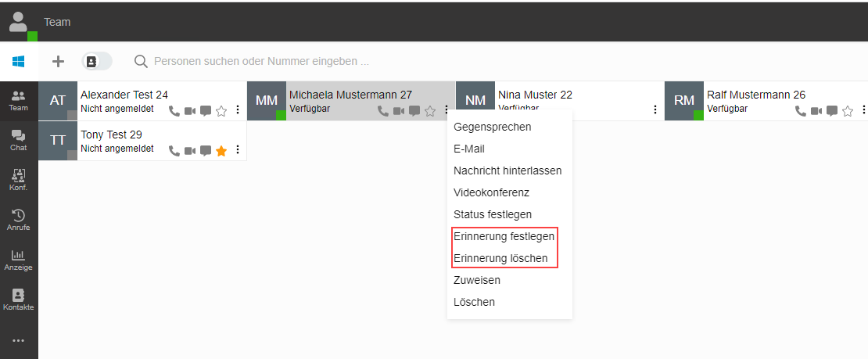This screenshot has height=359, width=868.
Task: Select the name Ralf Mustermann 26
Action: pyautogui.click(x=756, y=95)
